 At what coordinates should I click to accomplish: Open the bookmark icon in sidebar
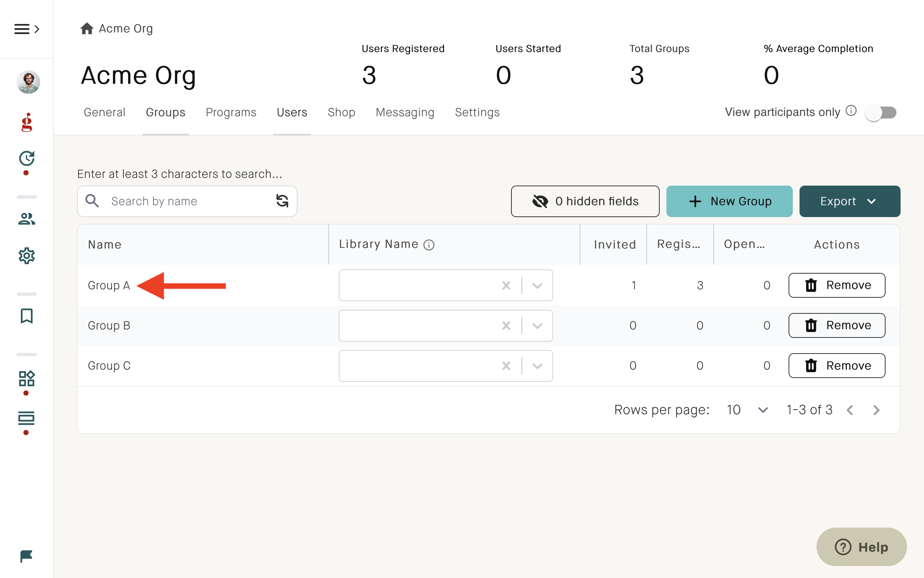(27, 316)
